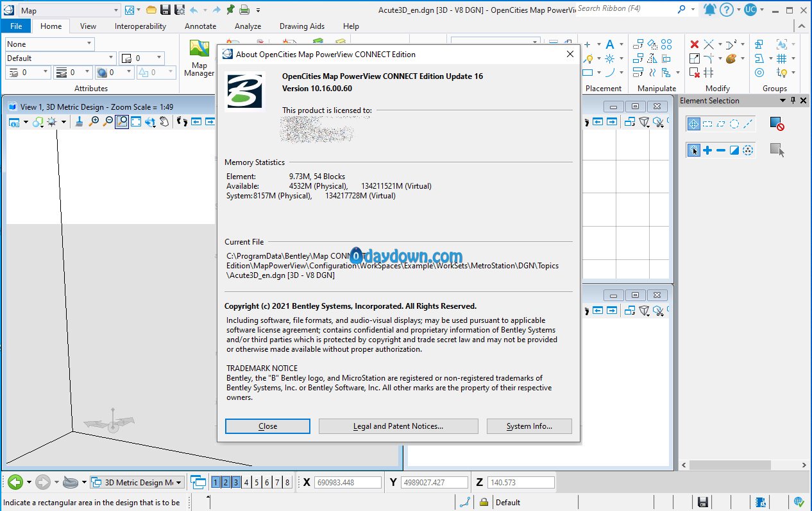The width and height of the screenshot is (812, 511).
Task: Open the 3D Metric Design model dropdown
Action: (179, 482)
